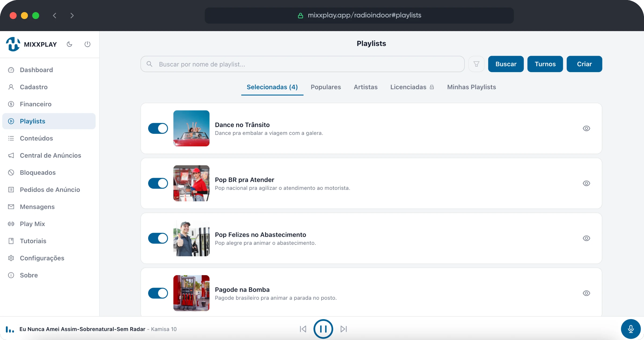Turn off Pop BR pra Atender toggle
Viewport: 644px width, 340px height.
[x=158, y=183]
